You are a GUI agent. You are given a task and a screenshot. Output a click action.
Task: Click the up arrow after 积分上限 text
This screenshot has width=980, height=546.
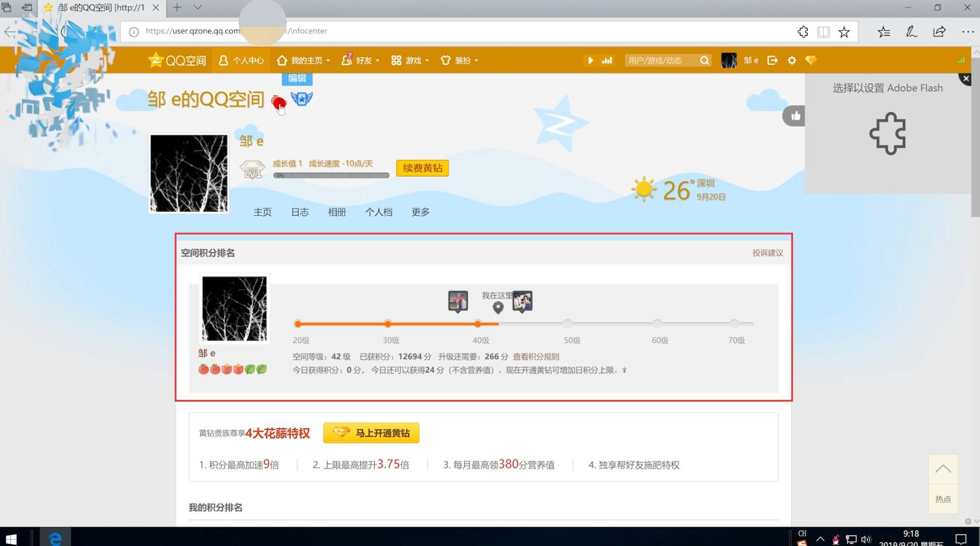click(624, 370)
